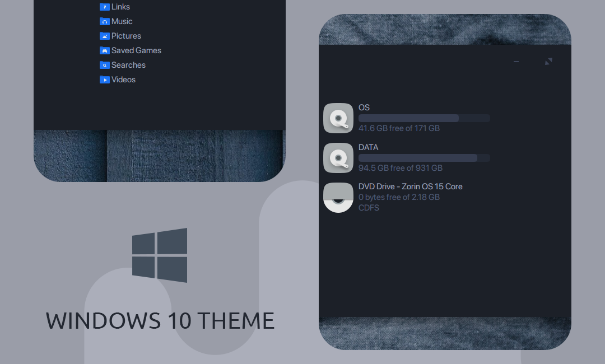Click the Windows logo graphic
This screenshot has width=605, height=364.
click(x=160, y=255)
